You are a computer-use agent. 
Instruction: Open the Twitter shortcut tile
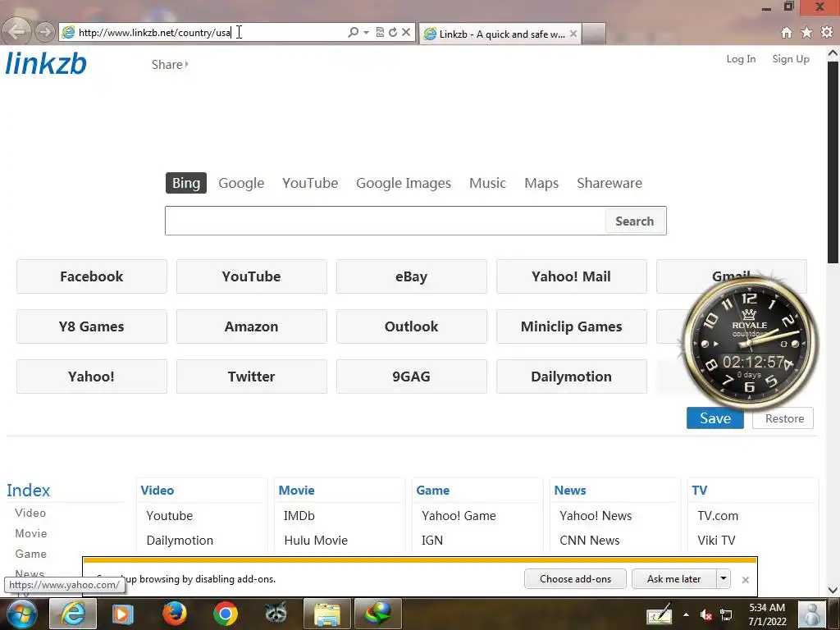pyautogui.click(x=251, y=376)
